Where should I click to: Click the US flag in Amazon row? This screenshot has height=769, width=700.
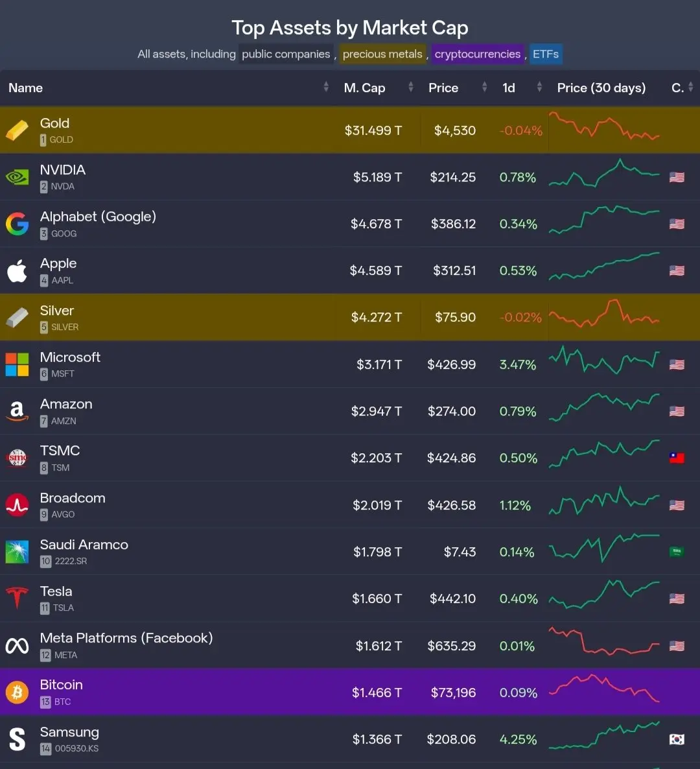677,411
